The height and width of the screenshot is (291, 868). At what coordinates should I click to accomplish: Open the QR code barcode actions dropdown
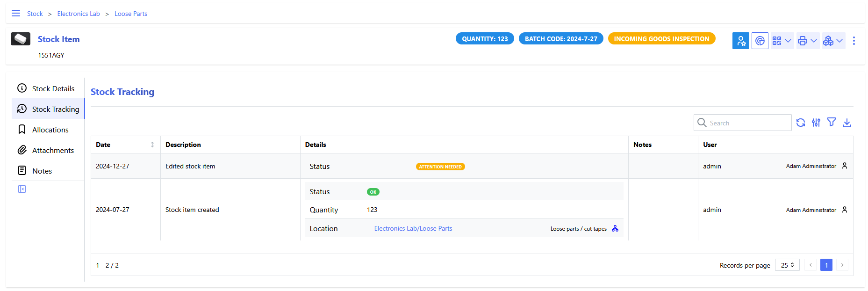coord(782,41)
